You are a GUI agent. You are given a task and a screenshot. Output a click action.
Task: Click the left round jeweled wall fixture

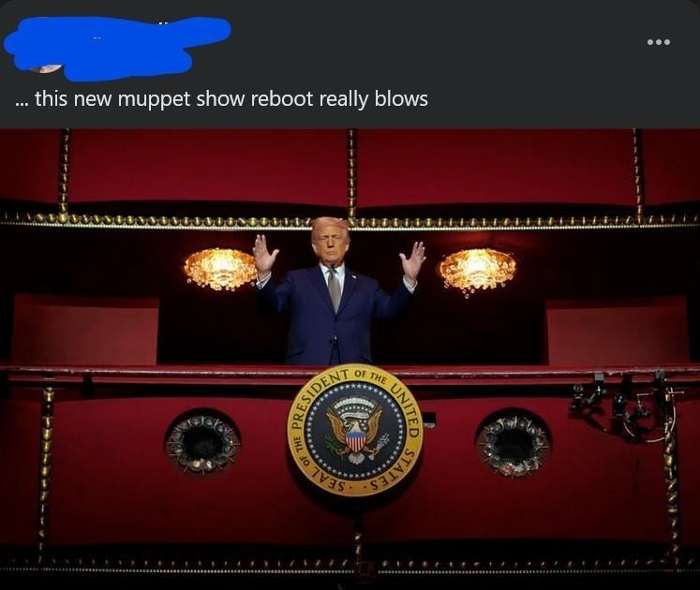tap(202, 442)
